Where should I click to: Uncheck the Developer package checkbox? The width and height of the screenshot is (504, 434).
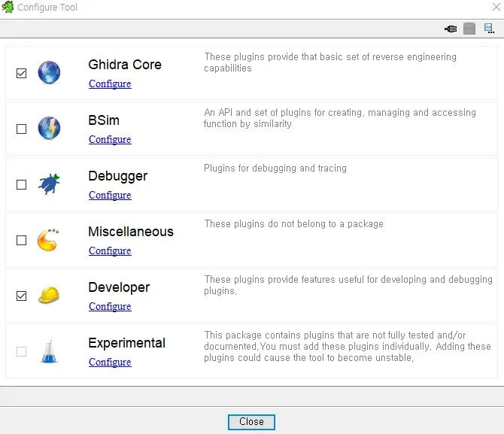coord(22,296)
